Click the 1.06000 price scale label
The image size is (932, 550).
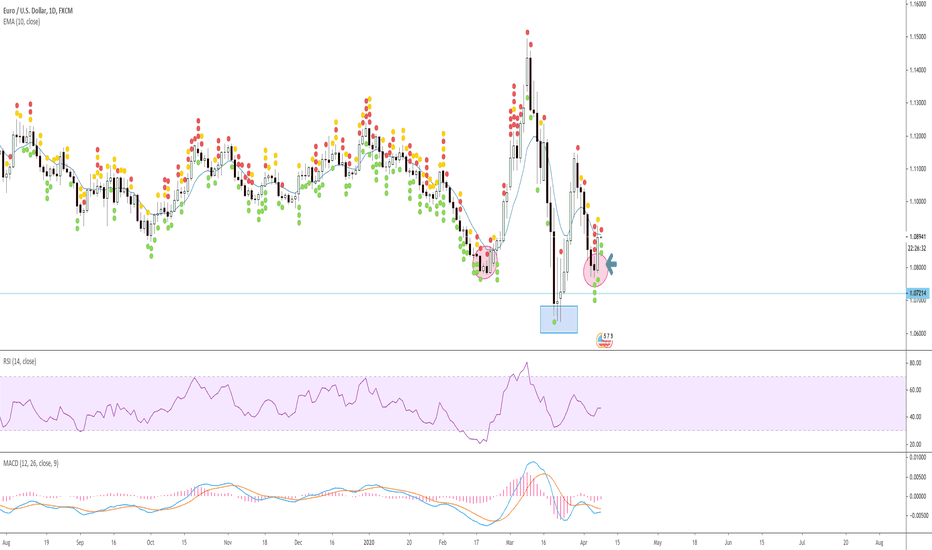(x=917, y=334)
